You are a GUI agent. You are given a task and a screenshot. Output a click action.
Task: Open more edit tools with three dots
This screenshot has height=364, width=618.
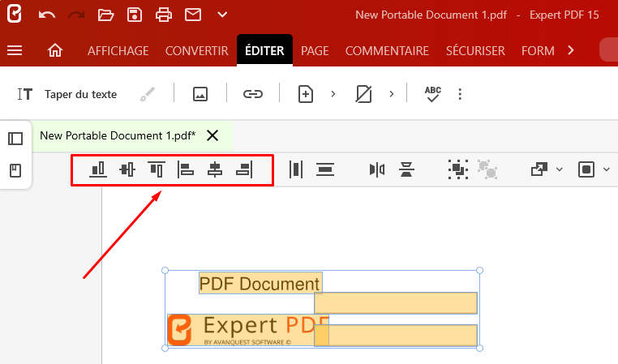coord(460,94)
